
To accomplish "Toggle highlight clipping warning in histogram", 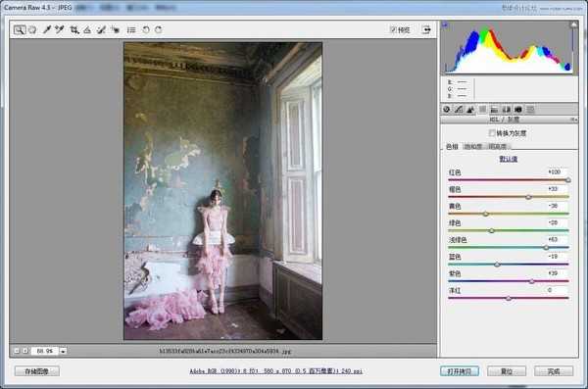I will 573,24.
